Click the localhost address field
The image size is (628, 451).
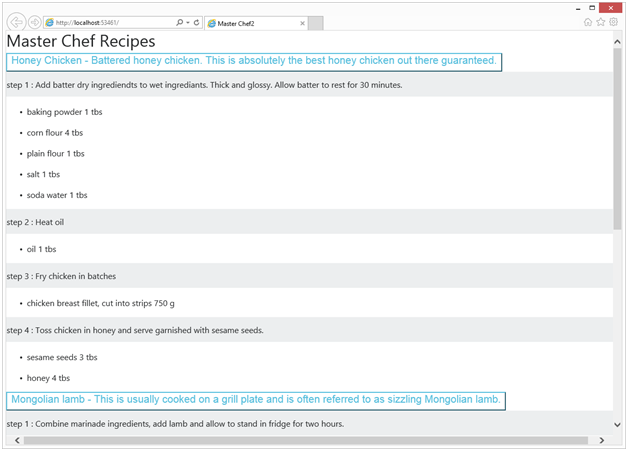point(110,22)
